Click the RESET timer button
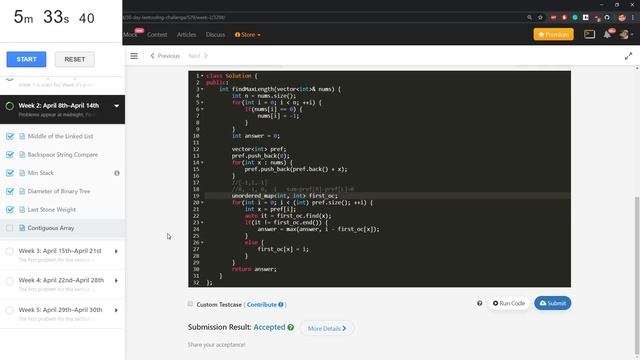The image size is (640, 360). (75, 59)
